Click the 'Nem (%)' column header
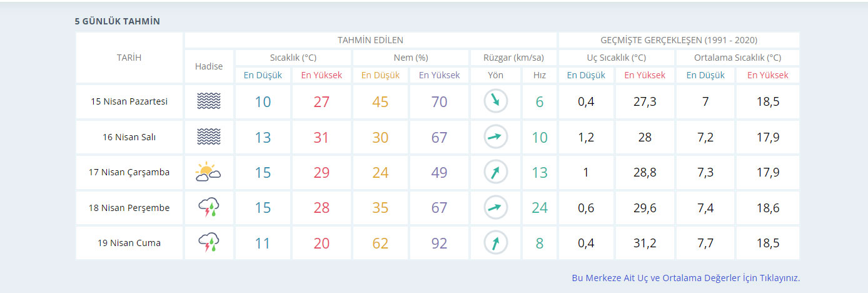The width and height of the screenshot is (868, 293). coord(410,58)
